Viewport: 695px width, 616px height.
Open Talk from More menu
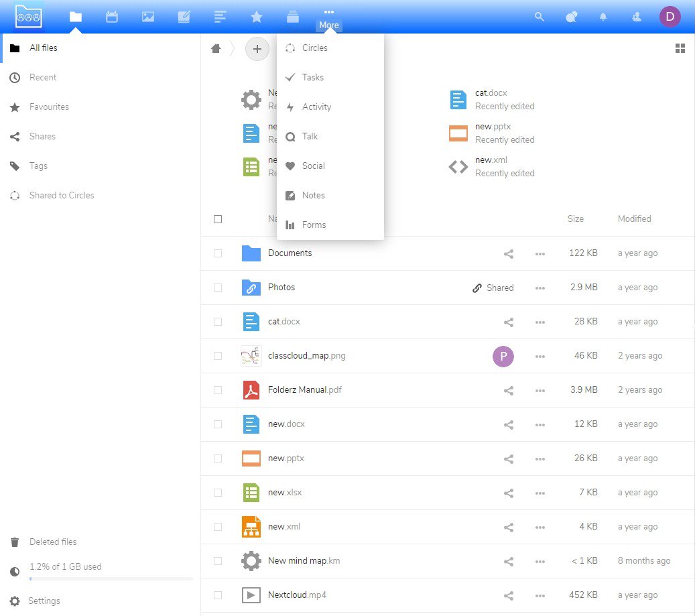coord(330,136)
